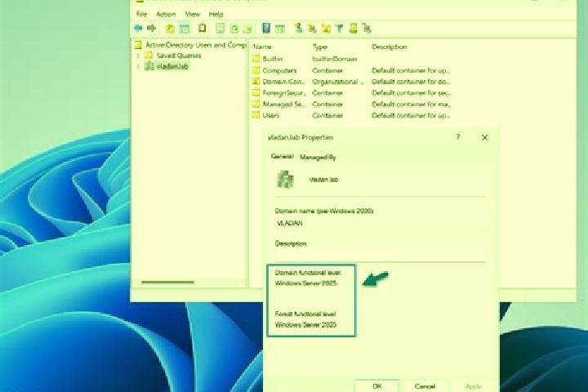This screenshot has height=392, width=588.
Task: Expand the vladan.lab tree node
Action: [138, 66]
